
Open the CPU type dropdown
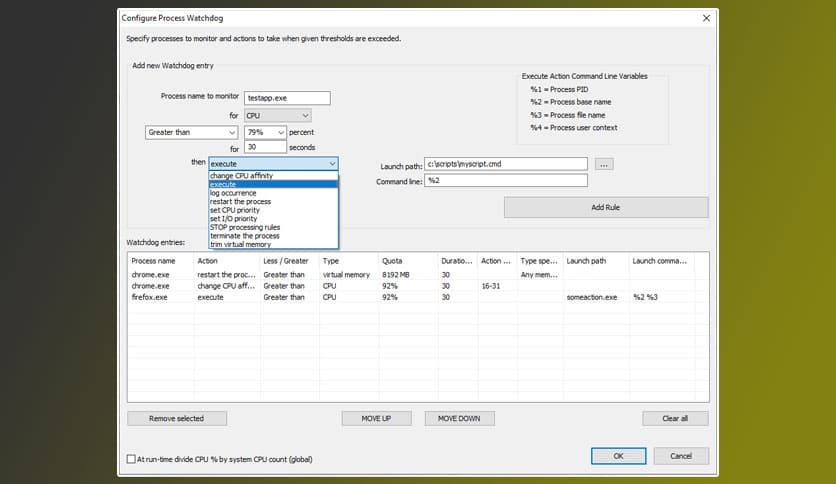pos(278,116)
